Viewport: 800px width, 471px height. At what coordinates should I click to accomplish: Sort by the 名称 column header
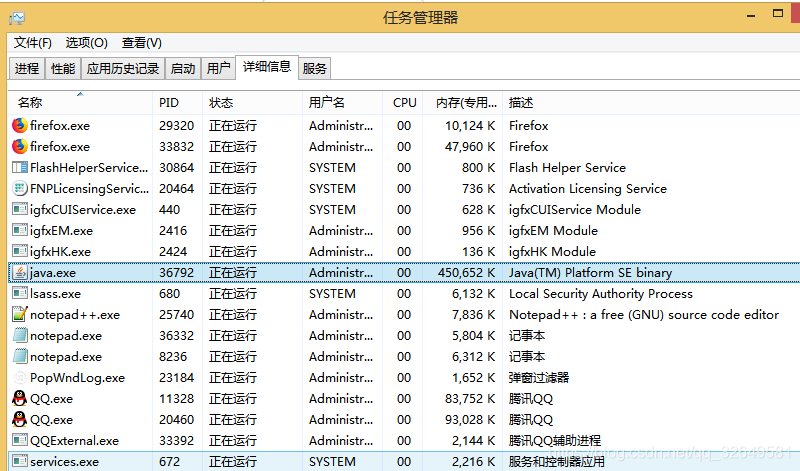tap(30, 102)
